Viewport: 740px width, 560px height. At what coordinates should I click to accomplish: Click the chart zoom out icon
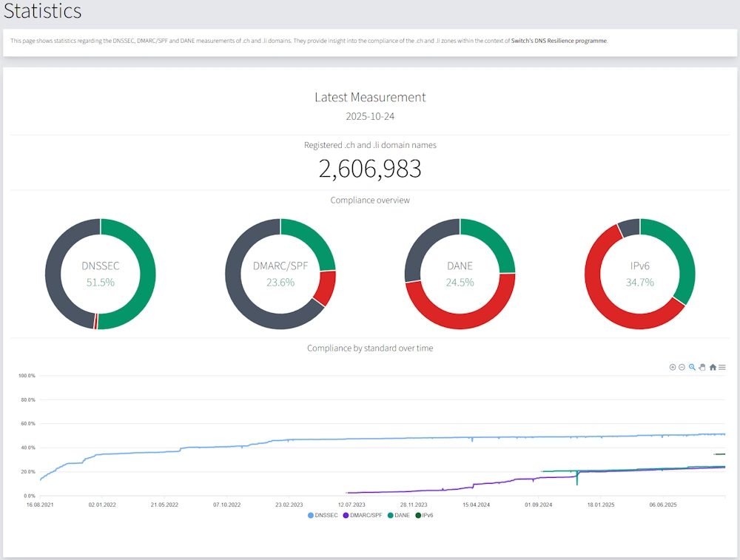coord(682,367)
